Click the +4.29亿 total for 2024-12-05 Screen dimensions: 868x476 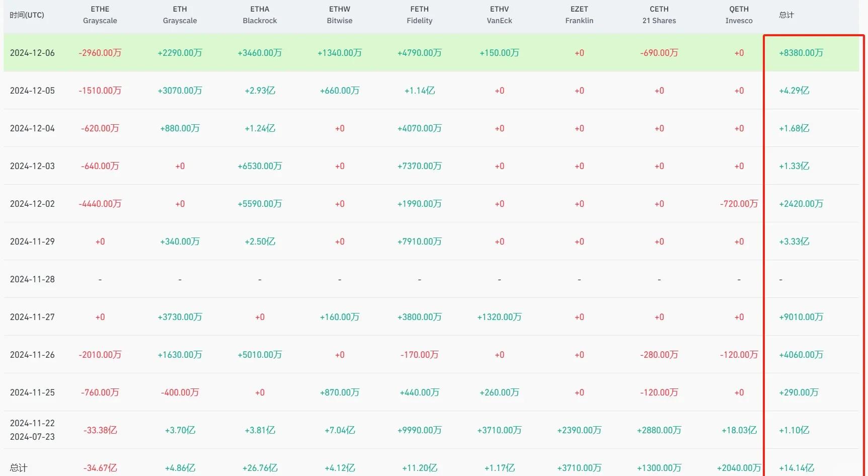point(794,91)
